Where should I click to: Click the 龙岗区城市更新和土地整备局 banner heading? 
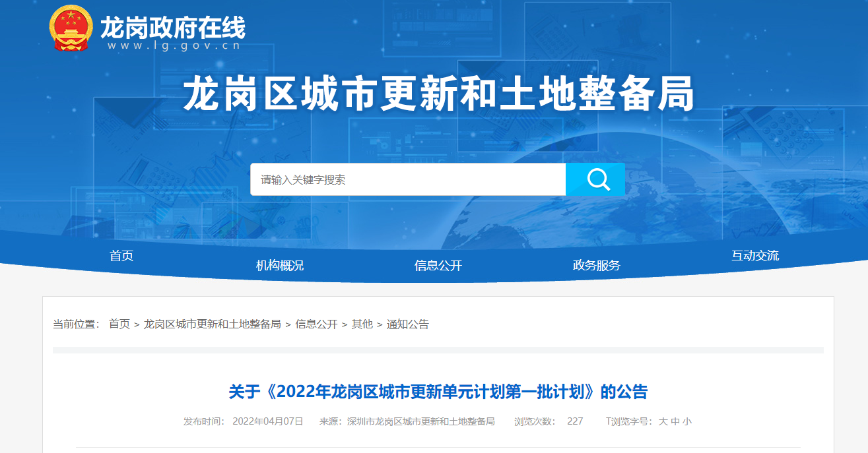click(x=439, y=94)
